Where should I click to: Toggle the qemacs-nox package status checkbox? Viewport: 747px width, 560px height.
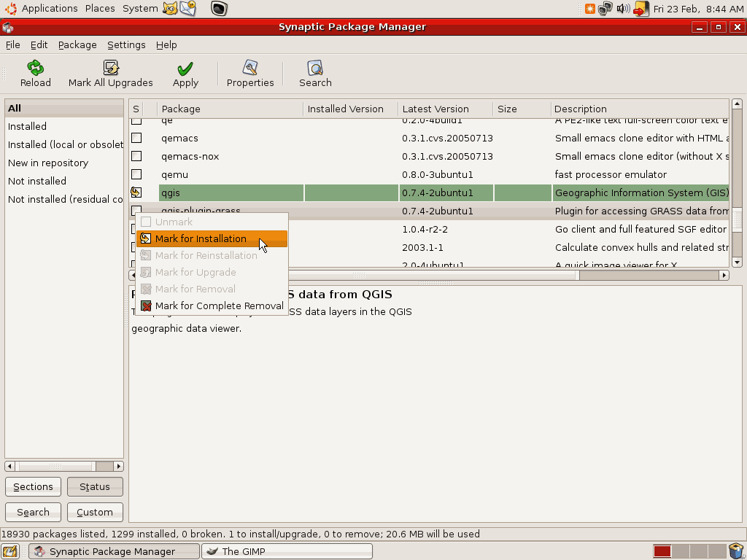point(136,156)
